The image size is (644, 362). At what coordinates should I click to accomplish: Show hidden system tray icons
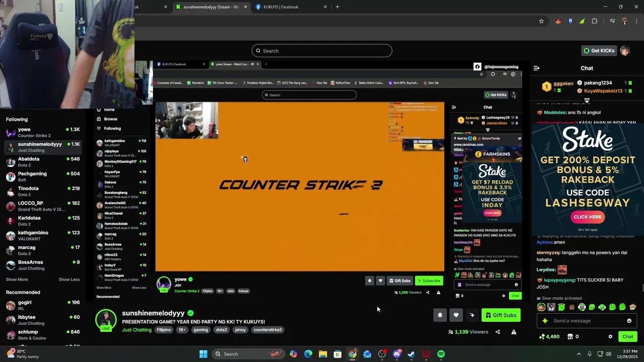pyautogui.click(x=579, y=354)
